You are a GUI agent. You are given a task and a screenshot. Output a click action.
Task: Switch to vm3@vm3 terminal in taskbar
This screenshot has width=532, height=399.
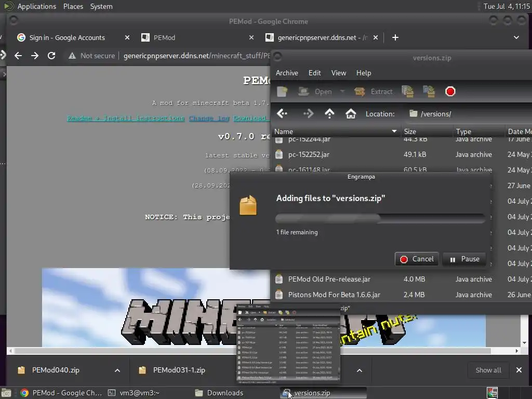(134, 393)
